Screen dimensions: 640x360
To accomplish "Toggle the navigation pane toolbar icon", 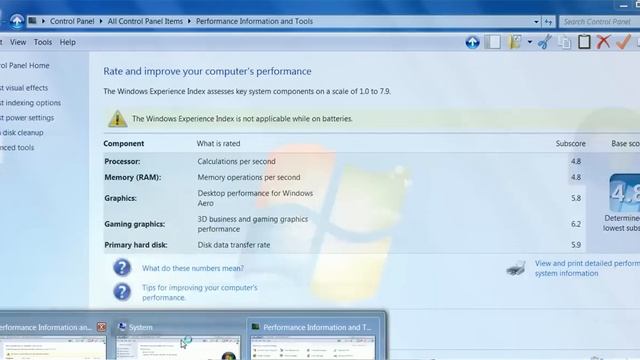I will pyautogui.click(x=493, y=42).
